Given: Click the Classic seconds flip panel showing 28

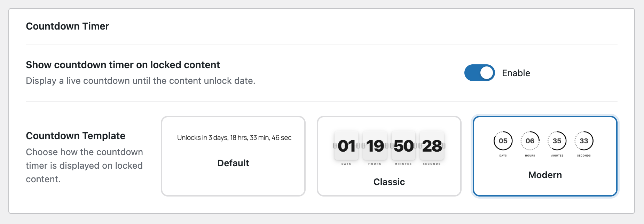Looking at the screenshot, I should coord(432,146).
